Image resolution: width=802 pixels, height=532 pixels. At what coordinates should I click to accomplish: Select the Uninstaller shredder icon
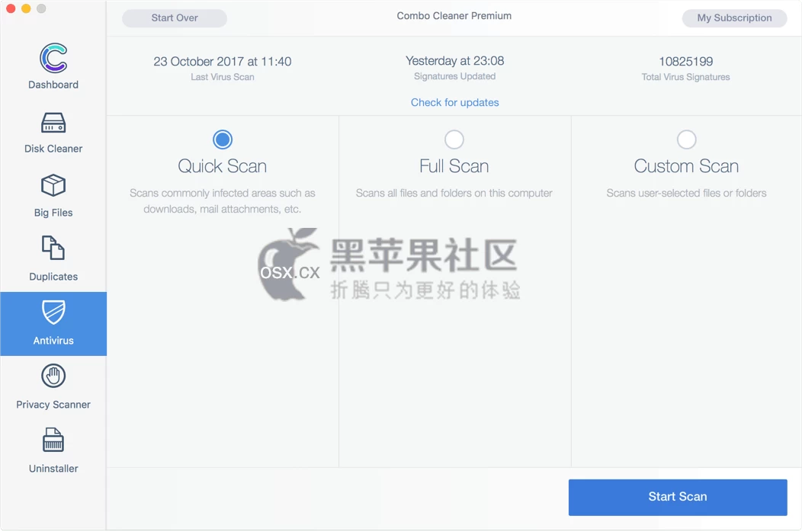click(53, 440)
